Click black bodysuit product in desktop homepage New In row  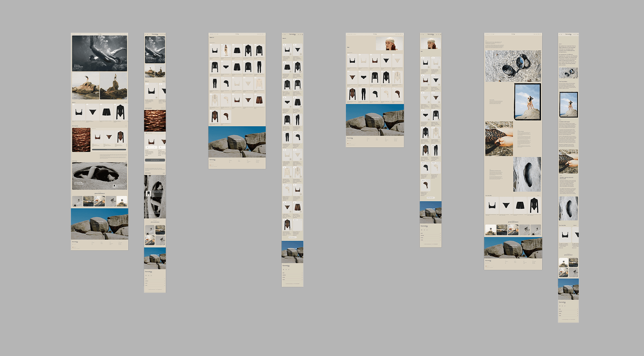[x=120, y=112]
